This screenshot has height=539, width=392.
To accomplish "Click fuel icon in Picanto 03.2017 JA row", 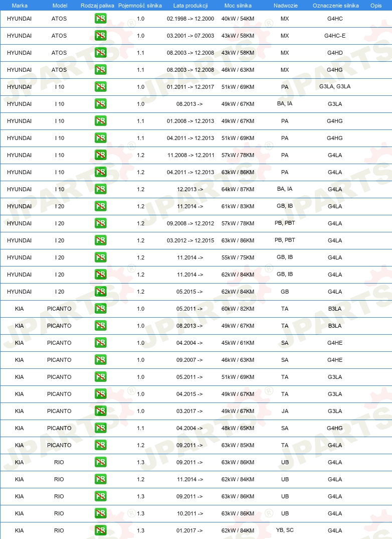I will coord(101,411).
